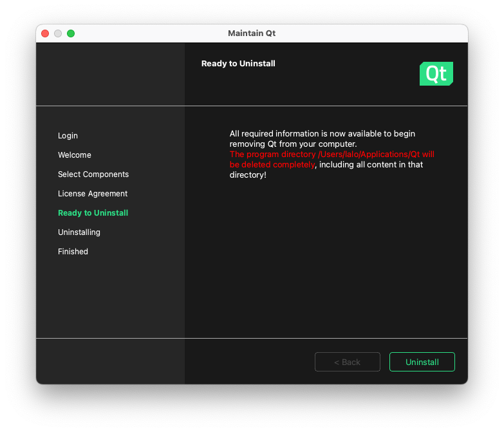The image size is (504, 432).
Task: Click the red program directory path line
Action: pyautogui.click(x=331, y=155)
